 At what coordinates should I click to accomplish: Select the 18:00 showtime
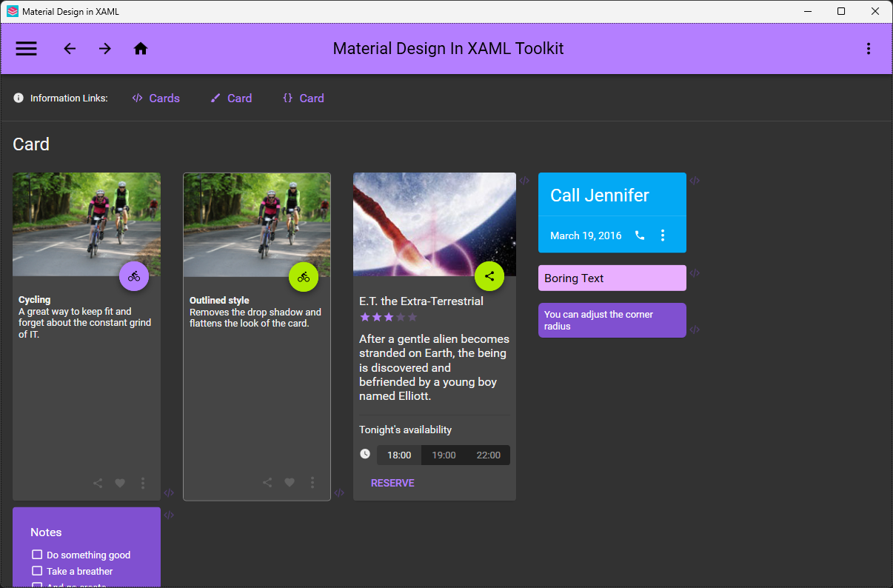click(x=399, y=455)
